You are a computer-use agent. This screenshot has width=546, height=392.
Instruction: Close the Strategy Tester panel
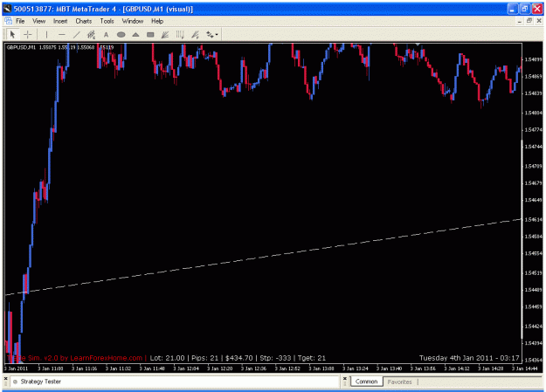(5, 378)
